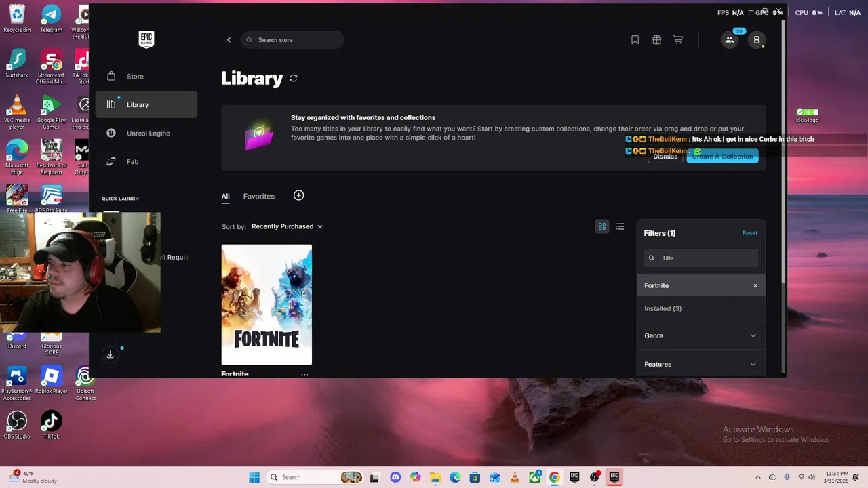Open PlayStation Accessories desktop icon

pos(17,383)
